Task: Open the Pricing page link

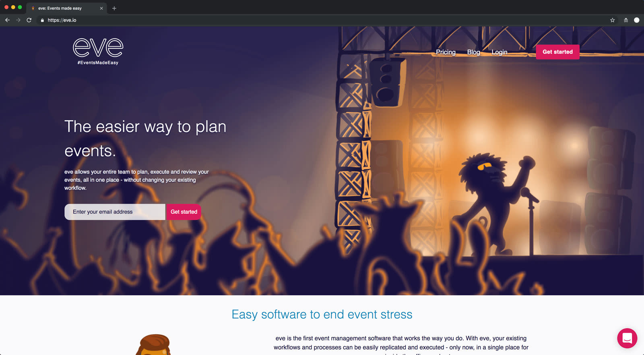Action: click(446, 52)
